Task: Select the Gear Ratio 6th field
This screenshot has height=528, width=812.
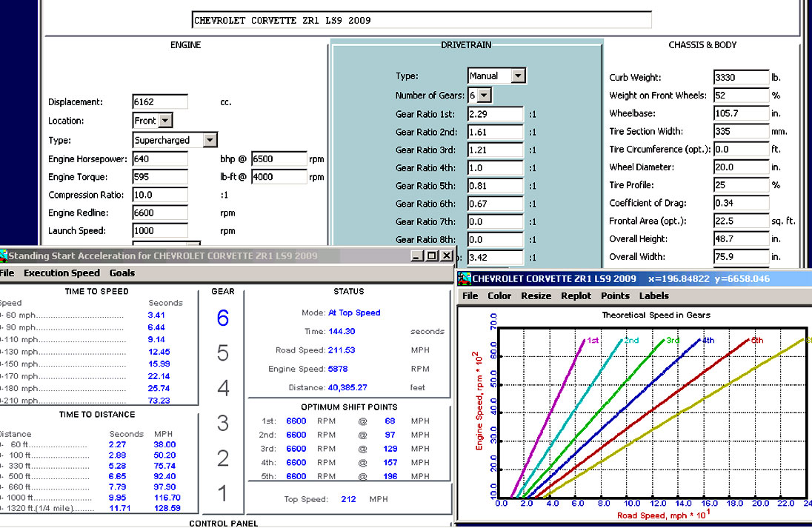Action: (495, 204)
